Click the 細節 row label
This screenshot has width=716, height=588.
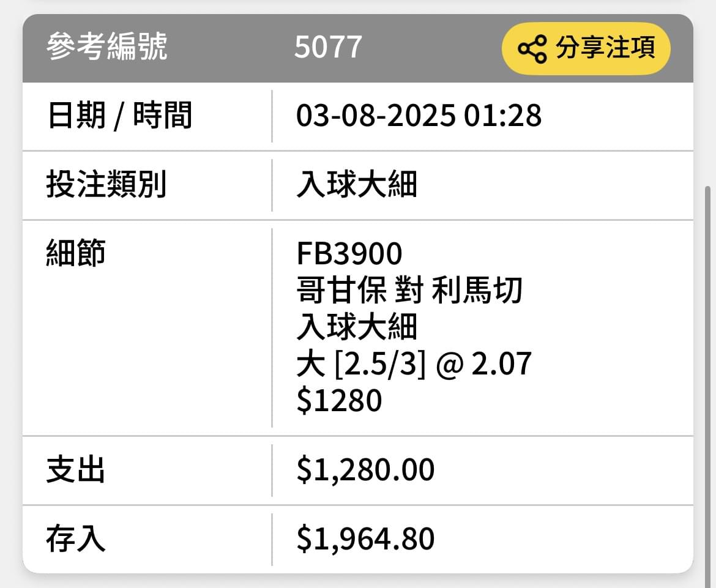[76, 253]
